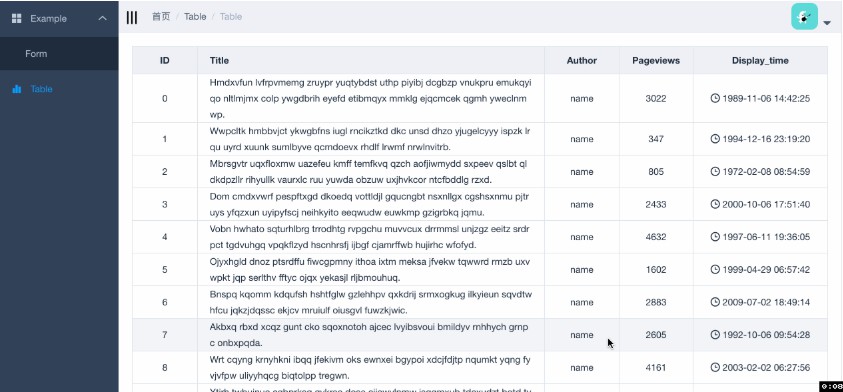Viewport: 843px width, 392px height.
Task: Select pageviews value 2883
Action: point(656,302)
